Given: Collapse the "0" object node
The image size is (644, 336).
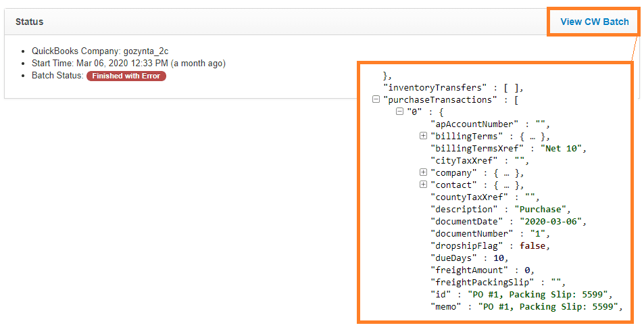Looking at the screenshot, I should (399, 112).
